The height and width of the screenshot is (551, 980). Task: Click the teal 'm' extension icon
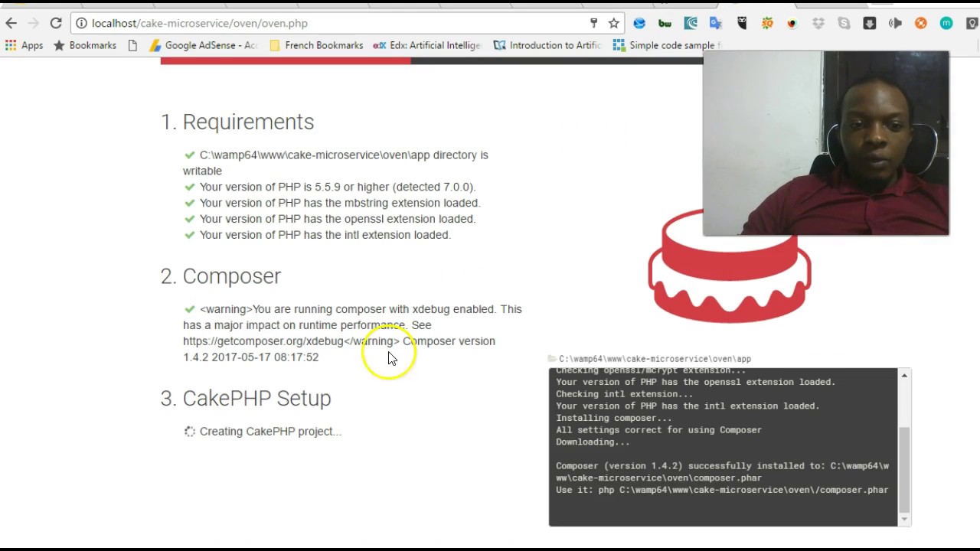tap(946, 24)
